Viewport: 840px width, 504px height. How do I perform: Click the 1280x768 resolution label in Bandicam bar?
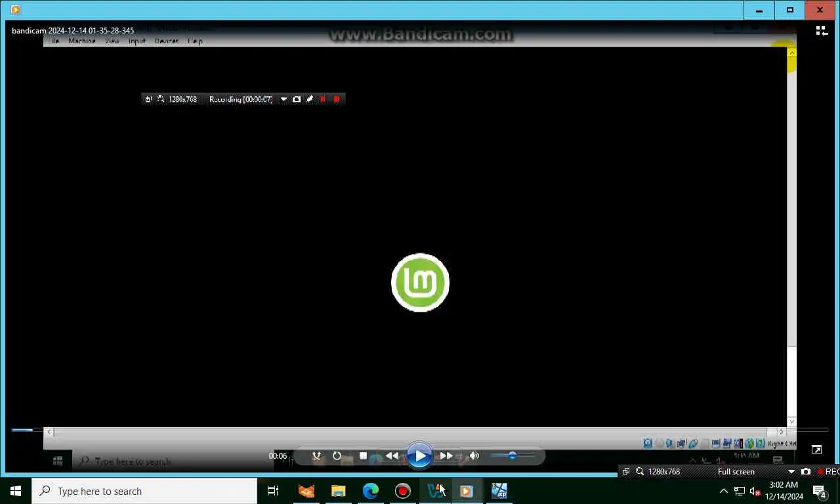(x=664, y=472)
